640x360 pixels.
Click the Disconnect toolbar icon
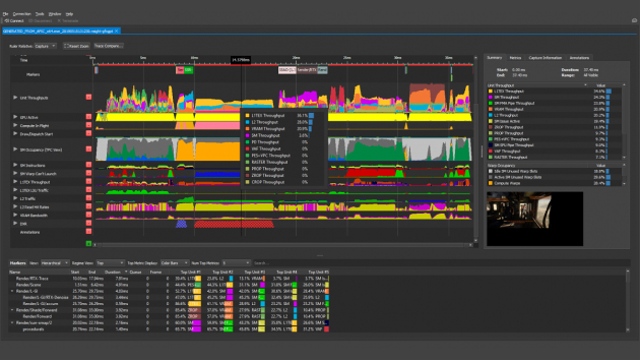point(40,21)
